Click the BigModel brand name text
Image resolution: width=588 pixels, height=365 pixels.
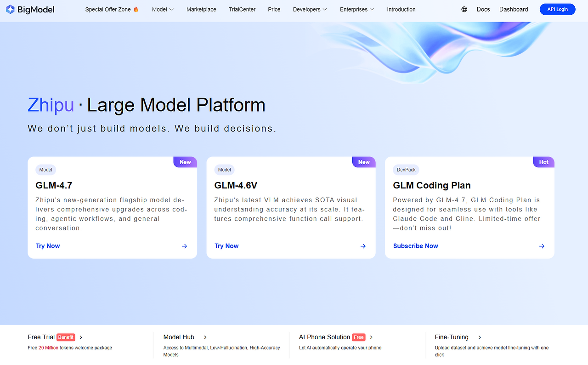pos(36,9)
